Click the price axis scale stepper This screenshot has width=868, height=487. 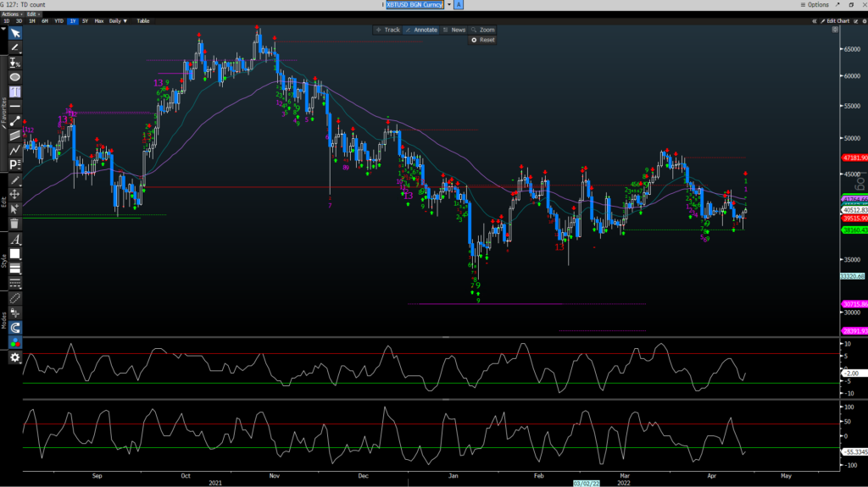[x=835, y=30]
